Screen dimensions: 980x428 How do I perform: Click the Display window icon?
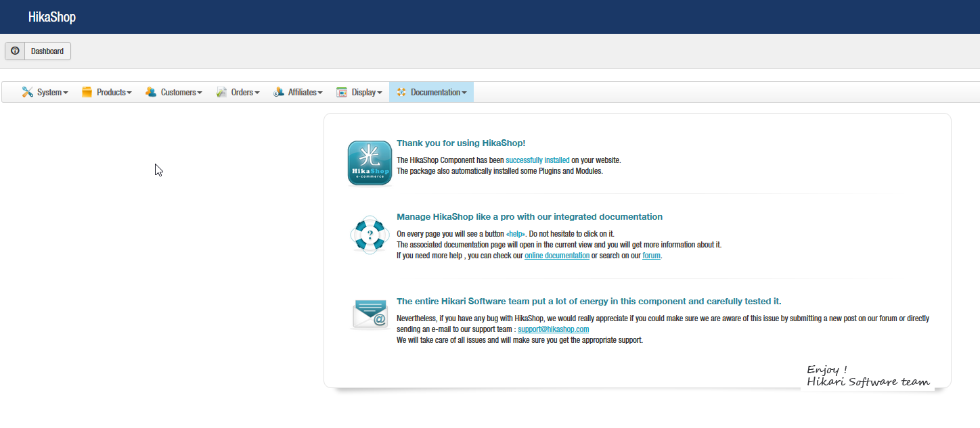click(342, 92)
